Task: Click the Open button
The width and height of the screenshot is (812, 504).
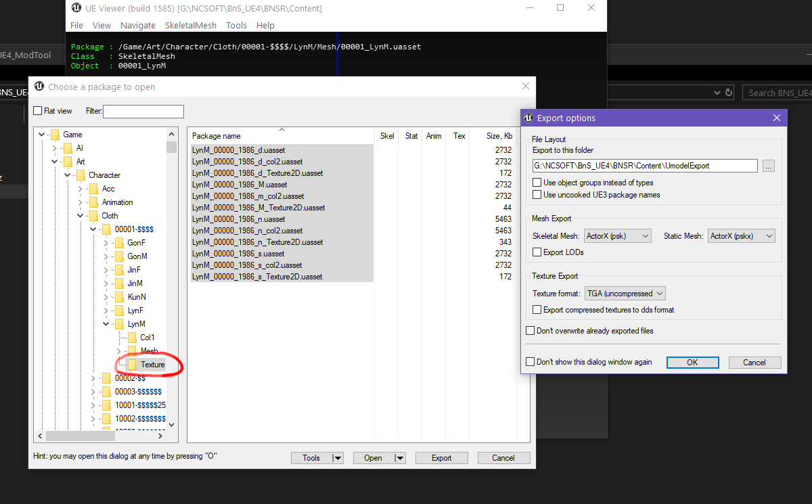Action: [x=373, y=458]
